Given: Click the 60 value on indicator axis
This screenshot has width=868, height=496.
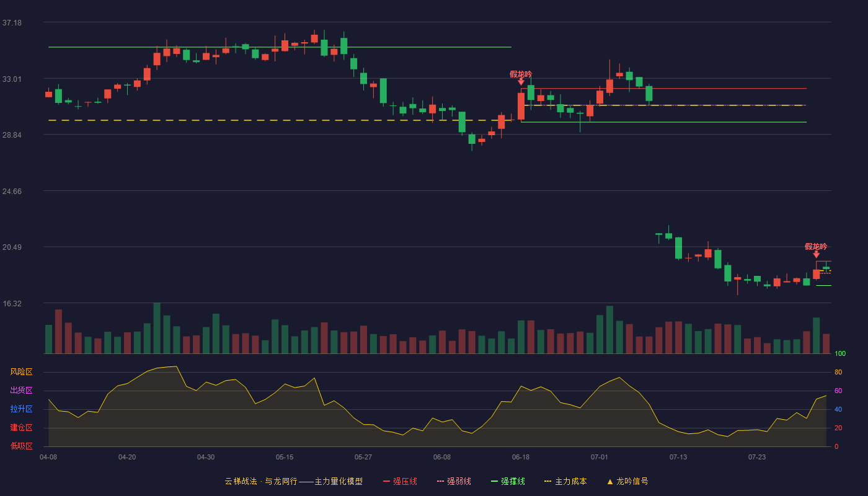Looking at the screenshot, I should 838,391.
